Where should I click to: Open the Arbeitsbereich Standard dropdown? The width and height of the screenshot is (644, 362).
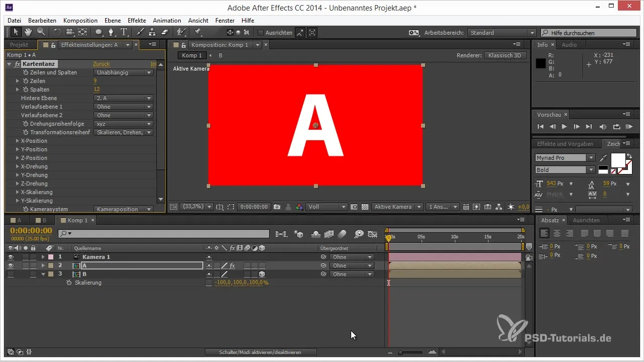pyautogui.click(x=502, y=33)
